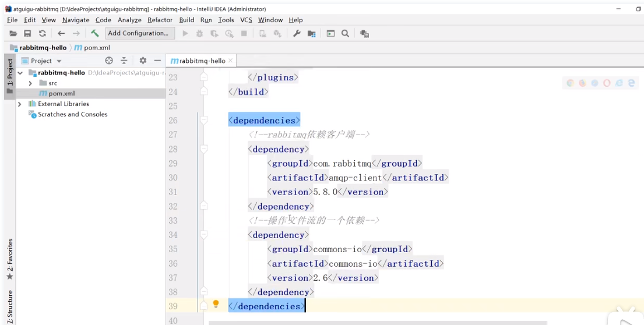The width and height of the screenshot is (644, 325).
Task: Click the locate target crosshair in Project panel
Action: 109,61
